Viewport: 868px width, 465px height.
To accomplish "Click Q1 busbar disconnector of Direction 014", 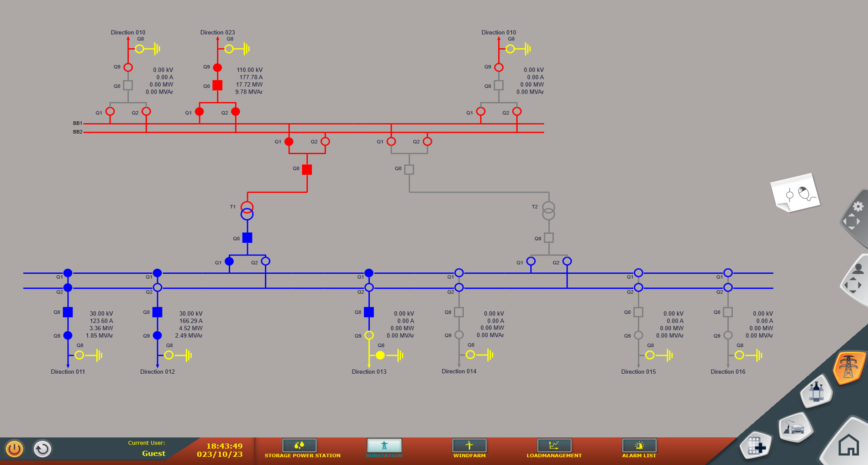I will pos(459,273).
